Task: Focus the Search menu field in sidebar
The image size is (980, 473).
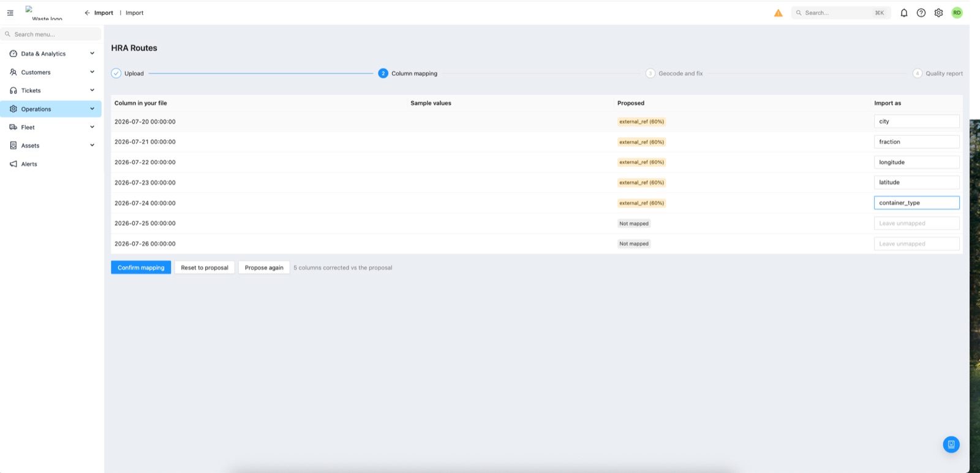Action: [x=51, y=34]
